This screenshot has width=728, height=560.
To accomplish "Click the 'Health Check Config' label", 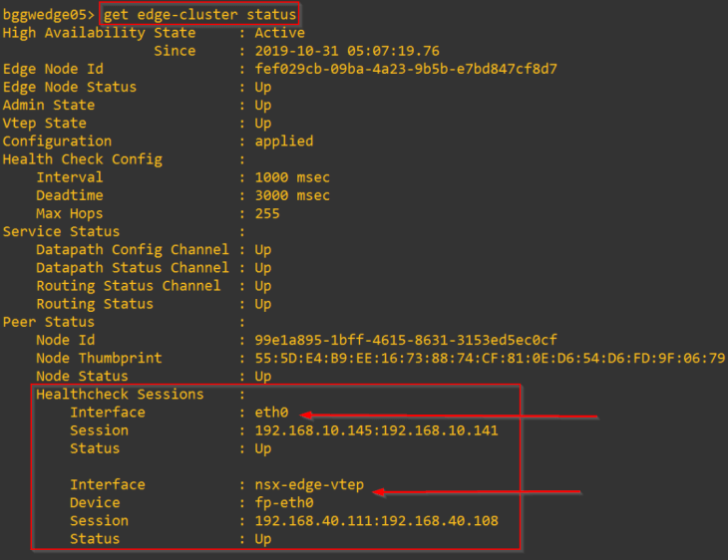I will [82, 159].
